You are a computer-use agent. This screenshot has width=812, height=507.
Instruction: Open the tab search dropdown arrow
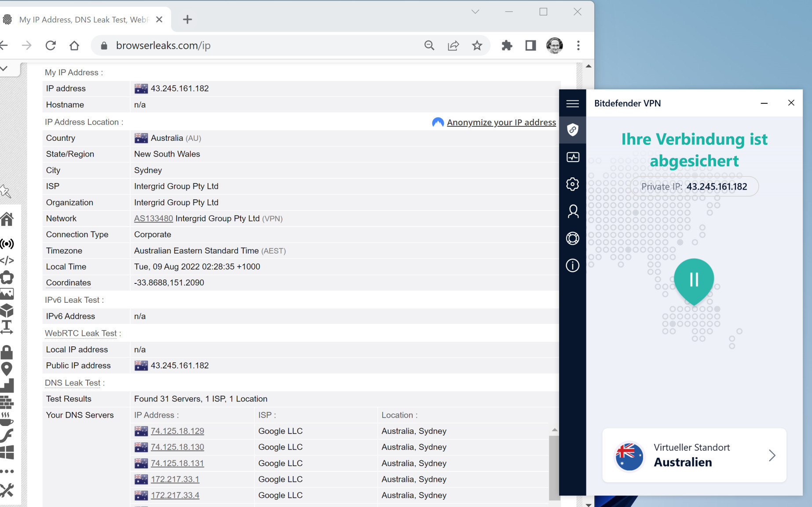click(475, 12)
